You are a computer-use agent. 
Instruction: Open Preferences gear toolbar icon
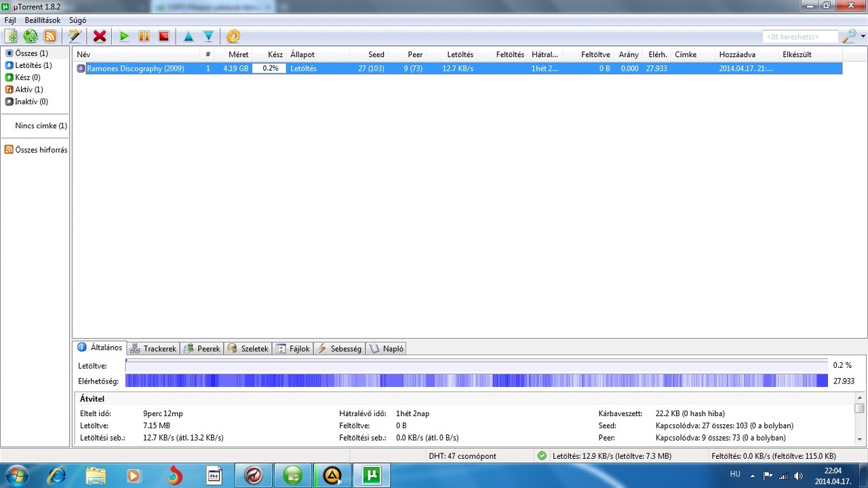click(x=233, y=36)
